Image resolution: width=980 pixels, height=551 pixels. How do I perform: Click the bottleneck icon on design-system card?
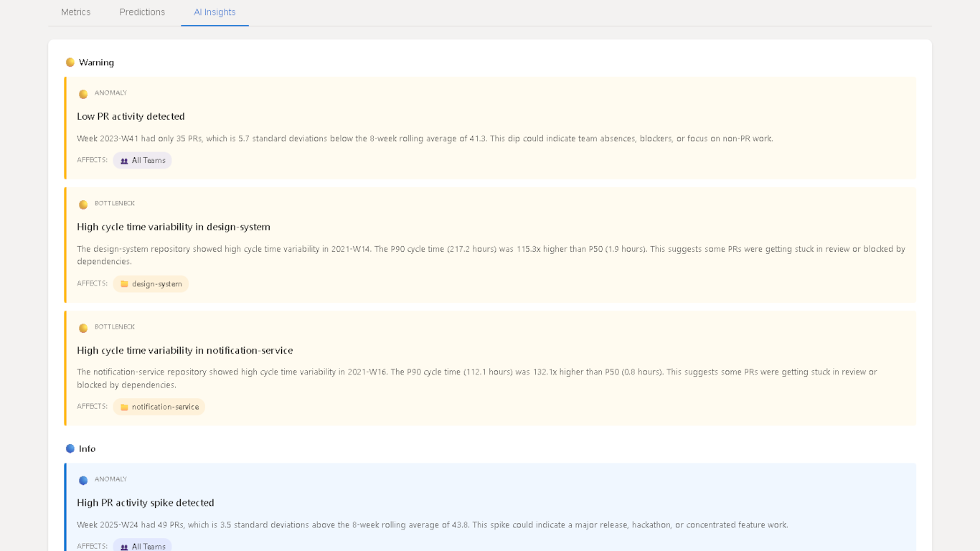[83, 204]
